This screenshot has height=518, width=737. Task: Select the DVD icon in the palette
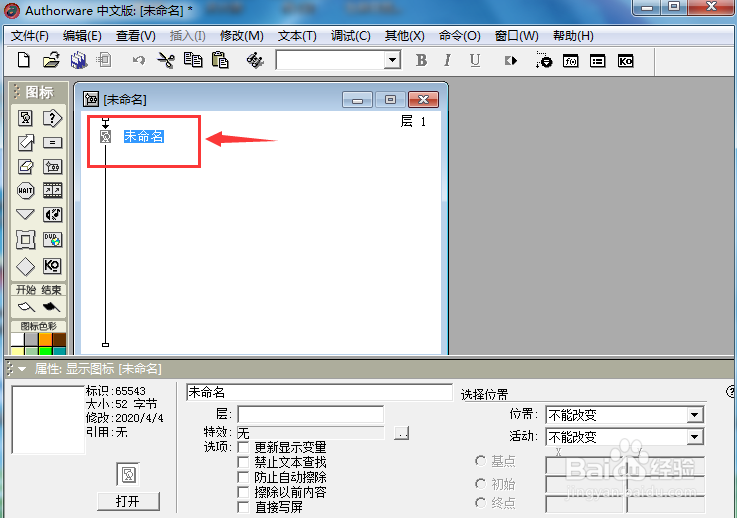click(52, 240)
